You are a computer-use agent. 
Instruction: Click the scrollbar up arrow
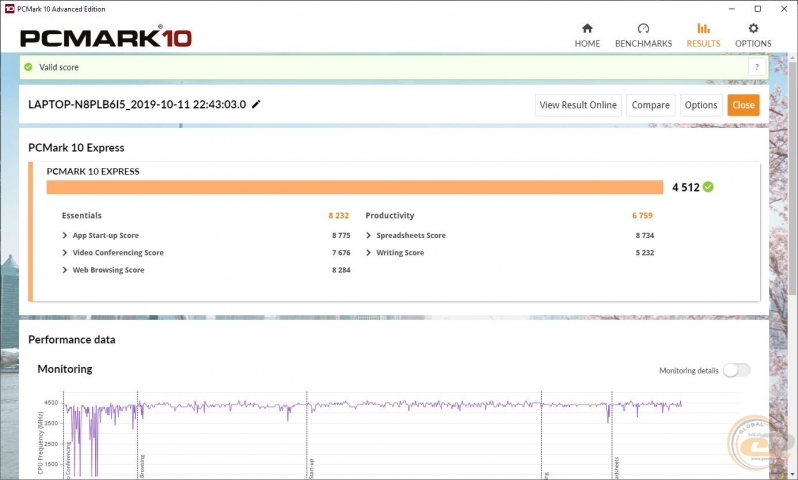[x=792, y=58]
